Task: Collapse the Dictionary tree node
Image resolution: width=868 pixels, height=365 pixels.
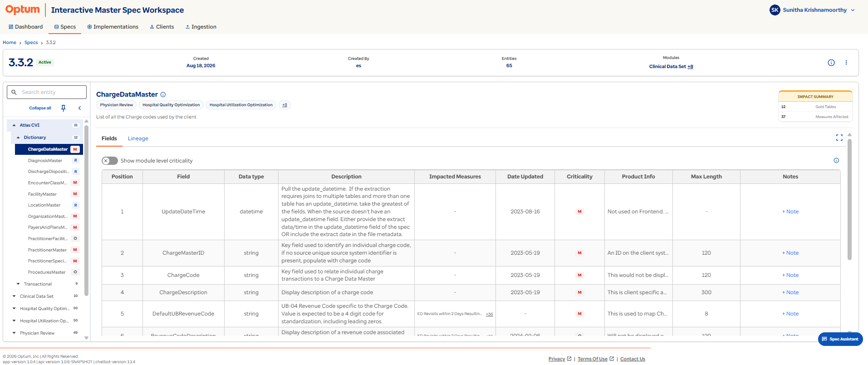Action: (x=18, y=138)
